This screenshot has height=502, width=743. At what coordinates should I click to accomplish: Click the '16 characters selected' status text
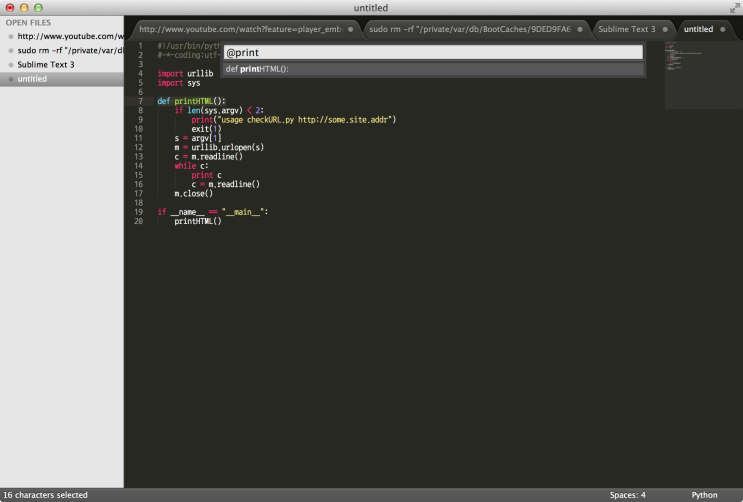pos(45,495)
